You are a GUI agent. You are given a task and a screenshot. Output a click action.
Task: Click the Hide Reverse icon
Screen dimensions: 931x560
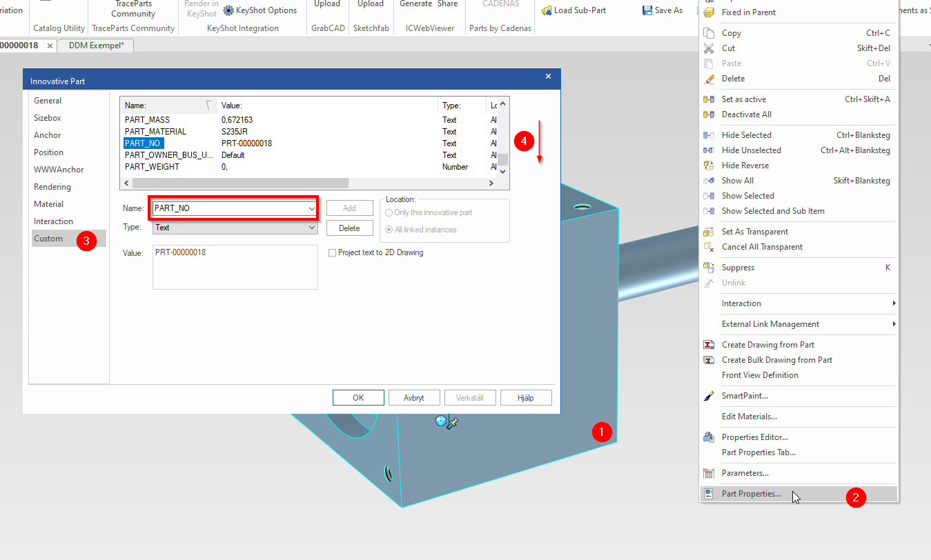click(709, 166)
